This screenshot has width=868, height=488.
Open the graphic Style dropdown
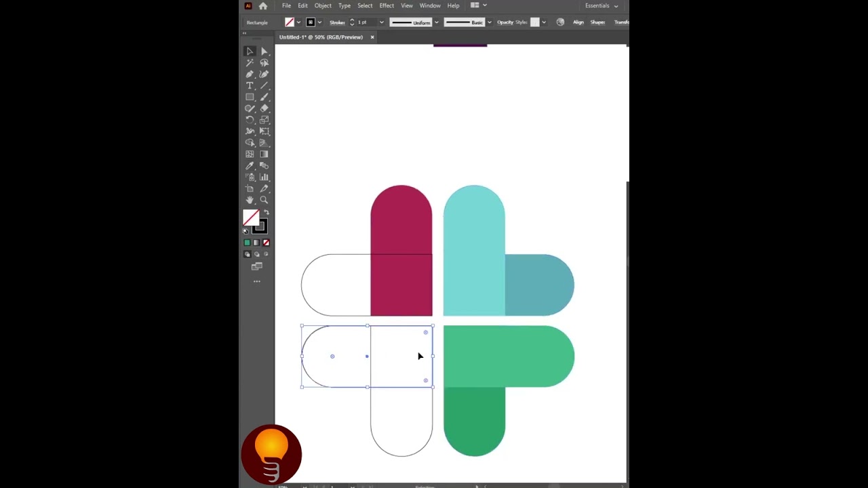coord(544,22)
